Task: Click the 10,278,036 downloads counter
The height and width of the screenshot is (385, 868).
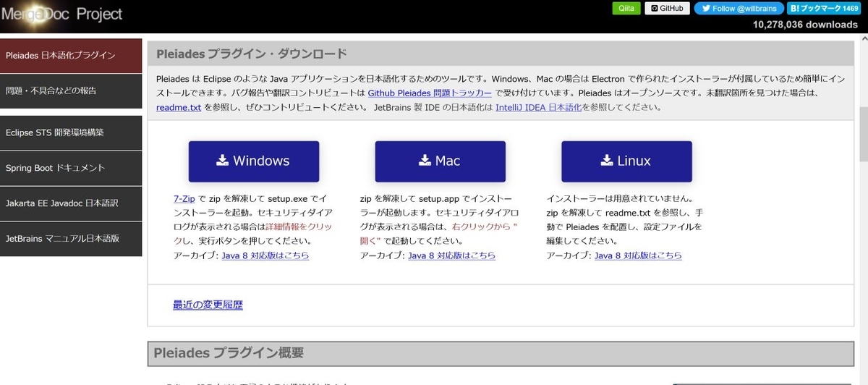Action: [805, 25]
